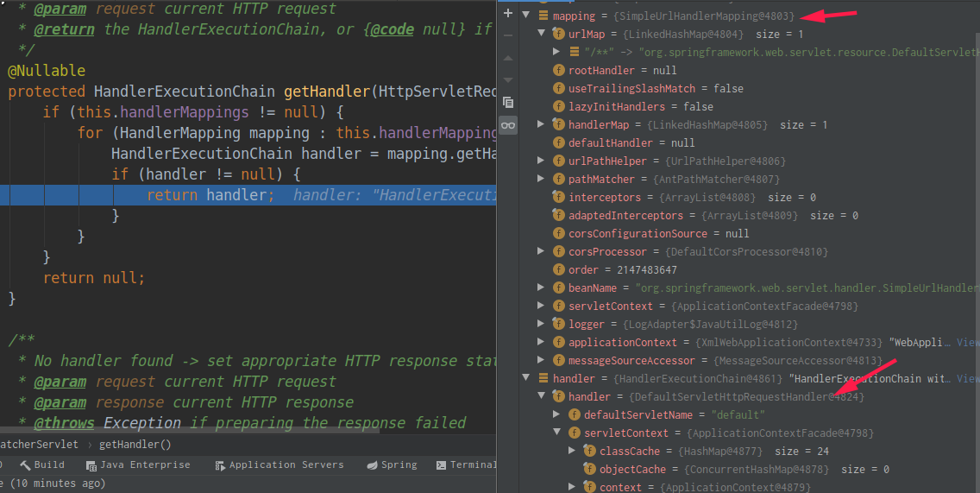Toggle the show watches glasses icon
The height and width of the screenshot is (493, 980).
pos(508,125)
